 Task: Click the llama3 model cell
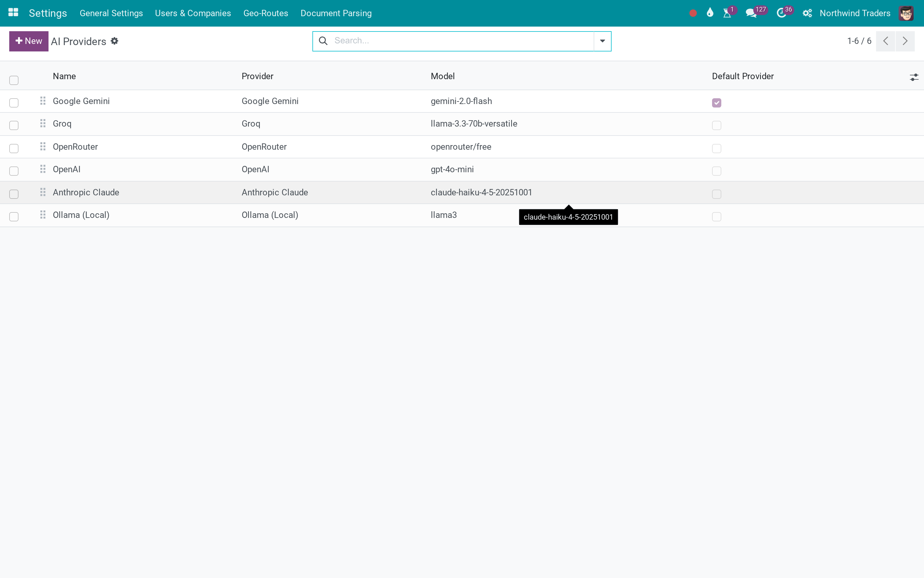pyautogui.click(x=444, y=215)
